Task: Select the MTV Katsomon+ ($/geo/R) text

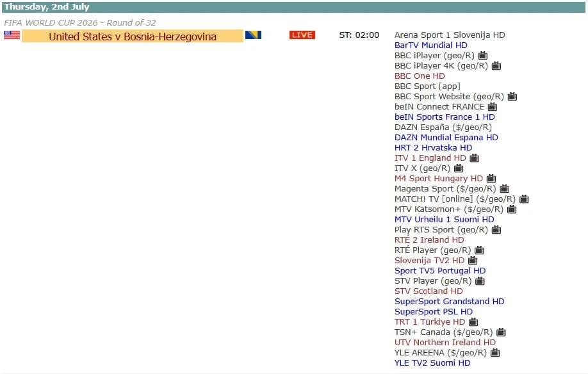Action: click(449, 209)
